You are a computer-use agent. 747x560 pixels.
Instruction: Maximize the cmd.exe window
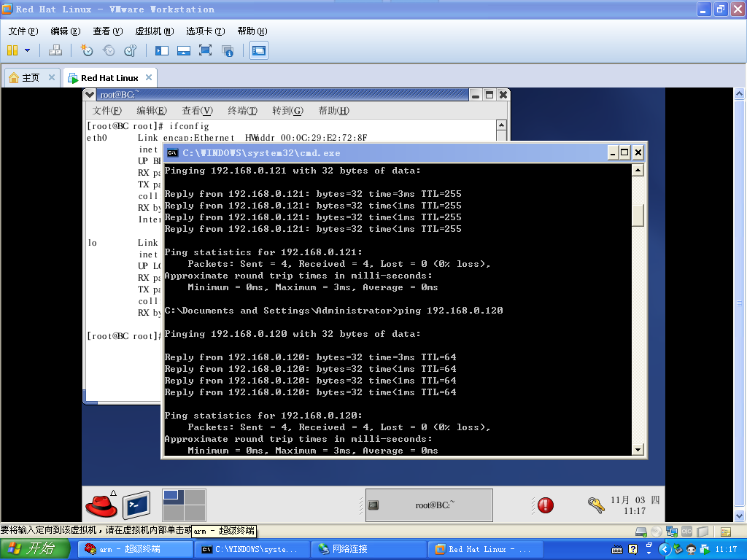pos(624,152)
